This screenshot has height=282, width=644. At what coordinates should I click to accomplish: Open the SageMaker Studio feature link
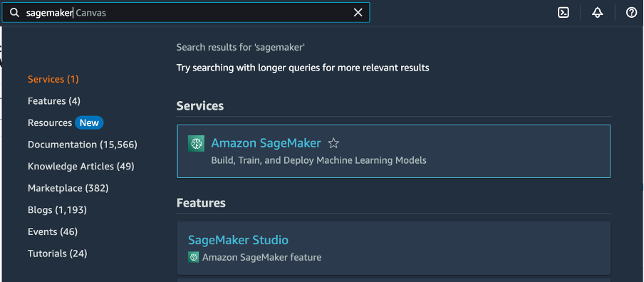point(238,240)
